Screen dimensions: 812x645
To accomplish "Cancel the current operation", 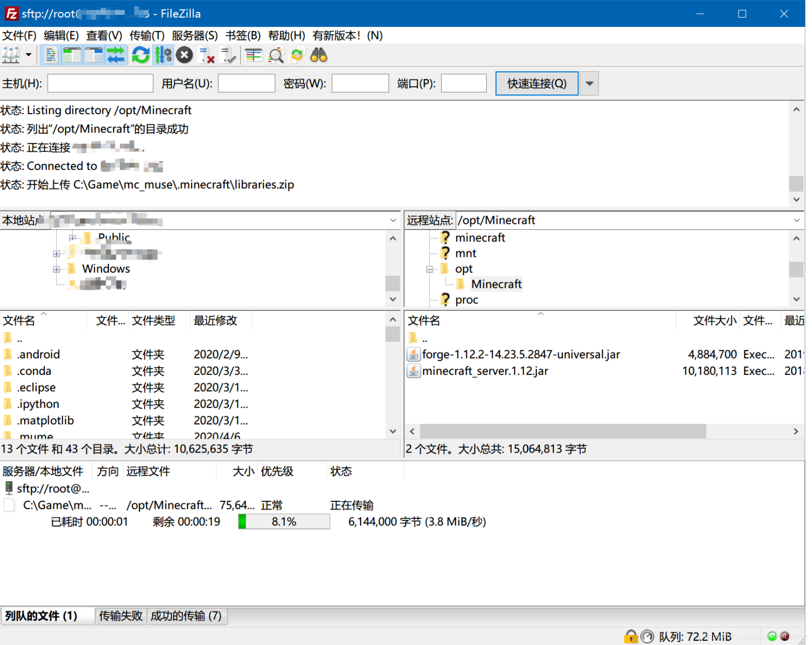I will (184, 55).
